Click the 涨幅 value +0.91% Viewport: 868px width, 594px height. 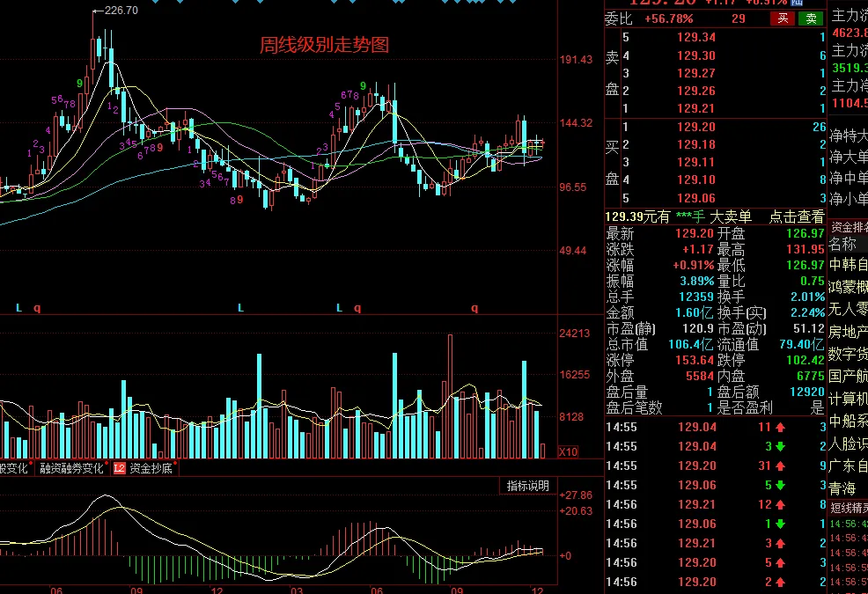[x=693, y=265]
